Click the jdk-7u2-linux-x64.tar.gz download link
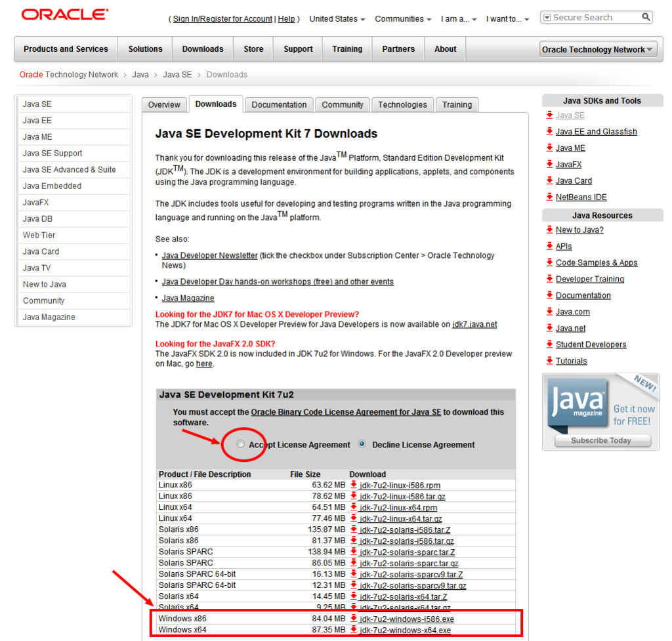Image resolution: width=672 pixels, height=641 pixels. pyautogui.click(x=401, y=518)
